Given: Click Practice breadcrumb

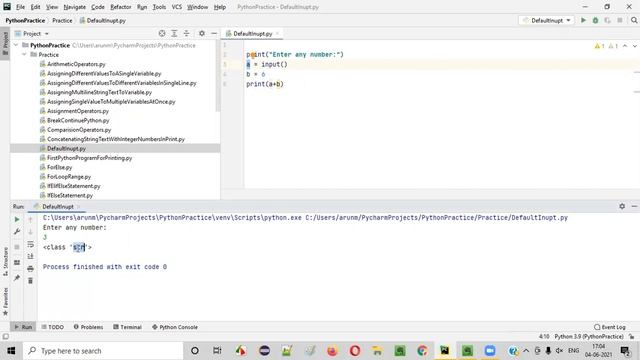Looking at the screenshot, I should tap(62, 20).
